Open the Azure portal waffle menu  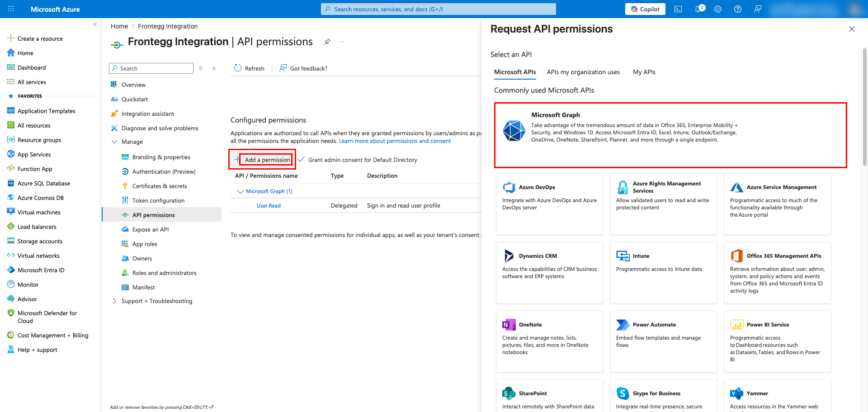tap(11, 9)
